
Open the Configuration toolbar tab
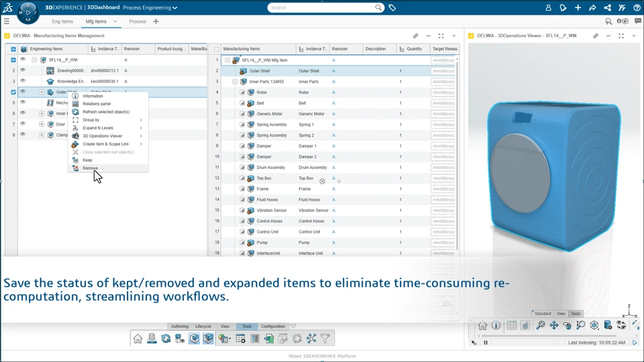click(273, 326)
